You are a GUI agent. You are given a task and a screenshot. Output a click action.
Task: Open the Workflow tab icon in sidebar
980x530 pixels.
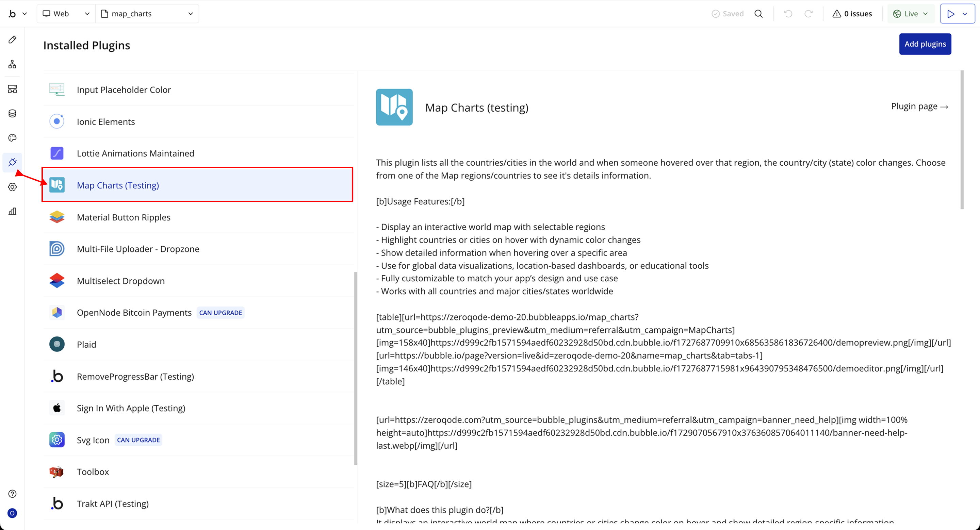[12, 64]
